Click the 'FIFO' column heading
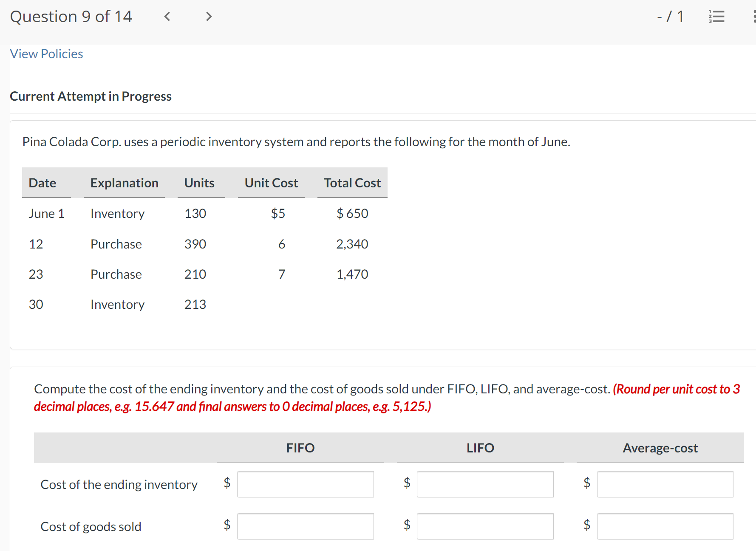 tap(300, 448)
